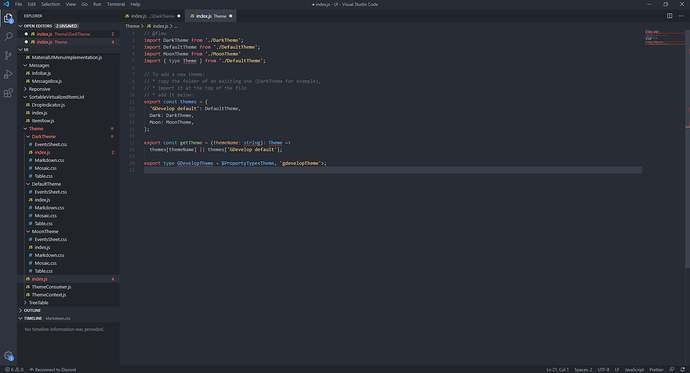This screenshot has width=690, height=373.
Task: Open the editor More Actions ellipsis
Action: click(x=681, y=16)
